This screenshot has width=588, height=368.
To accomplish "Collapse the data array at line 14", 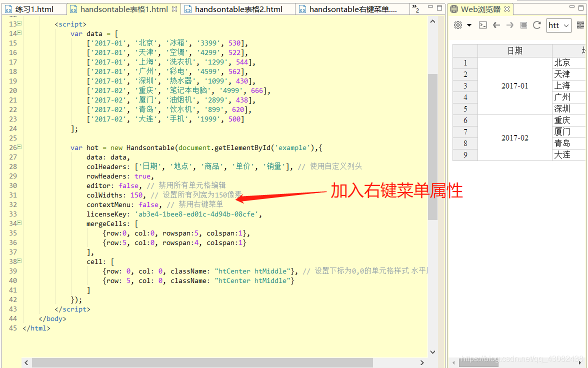I will tap(19, 33).
